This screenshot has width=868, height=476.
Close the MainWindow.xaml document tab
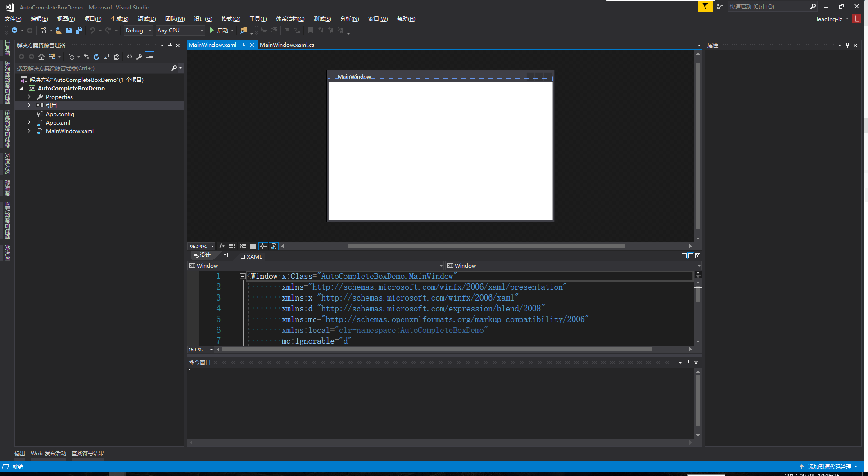tap(252, 45)
